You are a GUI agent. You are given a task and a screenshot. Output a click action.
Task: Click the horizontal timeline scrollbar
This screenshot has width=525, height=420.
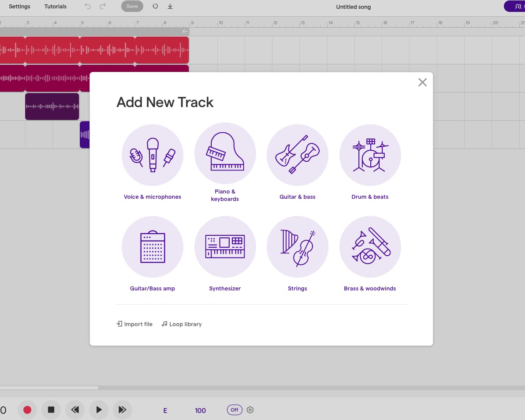pyautogui.click(x=49, y=387)
